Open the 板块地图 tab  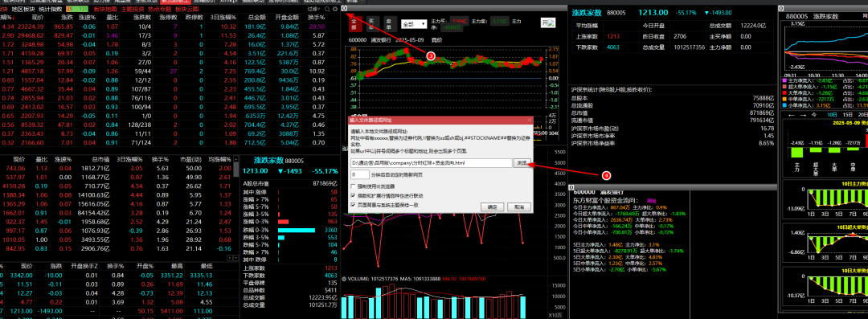coord(105,10)
